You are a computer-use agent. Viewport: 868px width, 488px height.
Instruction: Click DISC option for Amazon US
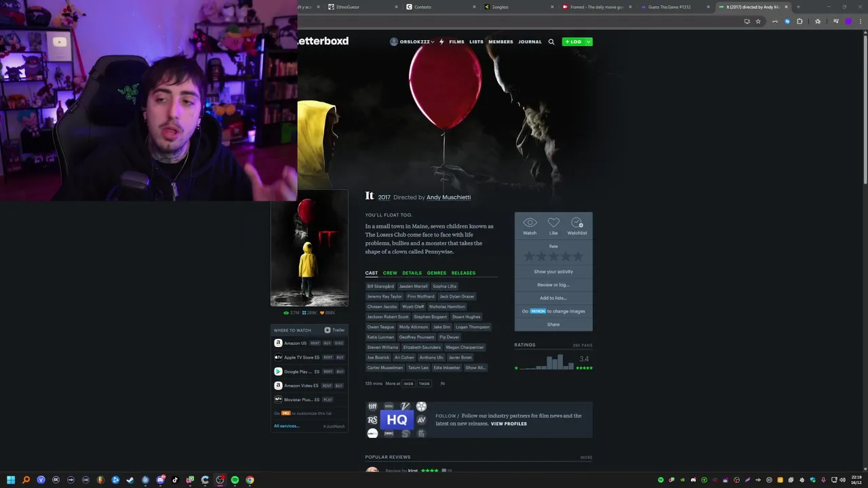[339, 344]
